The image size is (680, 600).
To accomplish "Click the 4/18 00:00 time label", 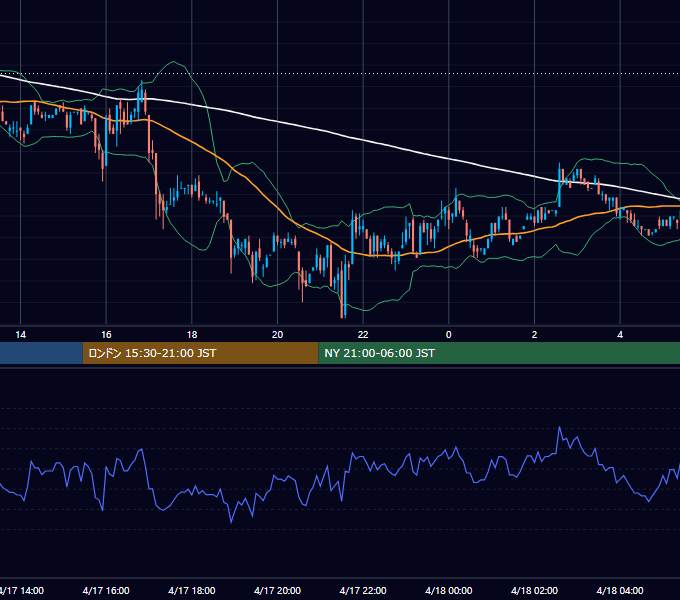I will (449, 590).
